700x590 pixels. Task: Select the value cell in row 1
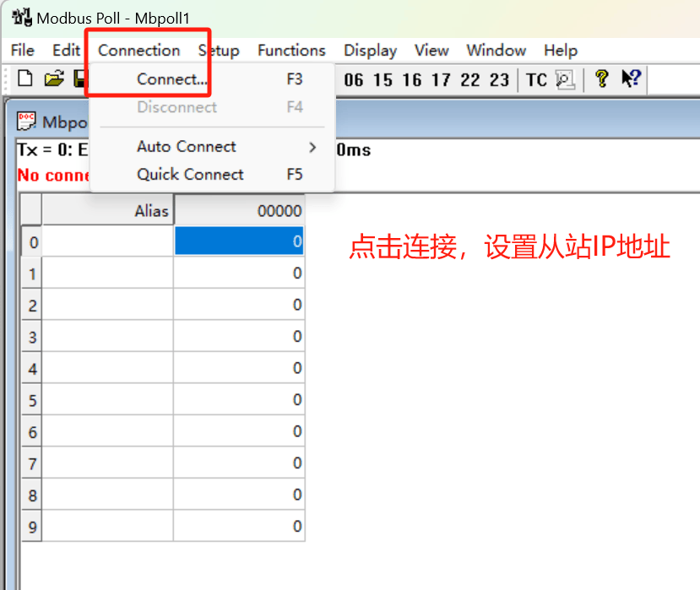coord(239,273)
